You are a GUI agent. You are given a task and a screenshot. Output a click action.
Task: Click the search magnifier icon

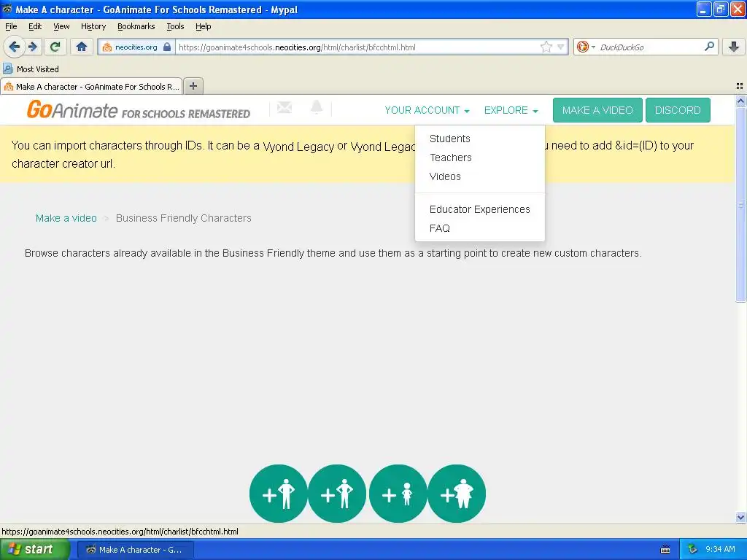(709, 46)
